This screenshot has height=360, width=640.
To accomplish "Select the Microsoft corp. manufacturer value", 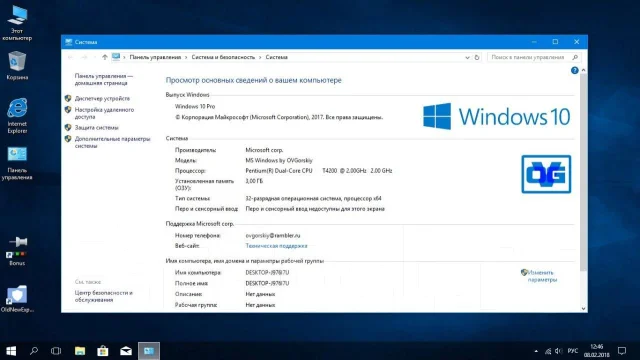I will tap(264, 150).
